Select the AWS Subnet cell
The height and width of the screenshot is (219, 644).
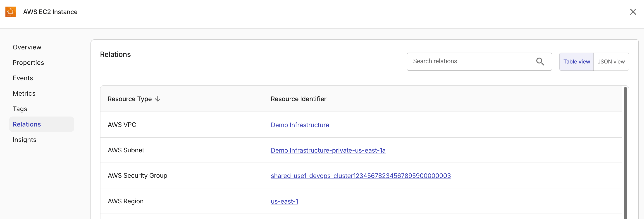tap(126, 150)
